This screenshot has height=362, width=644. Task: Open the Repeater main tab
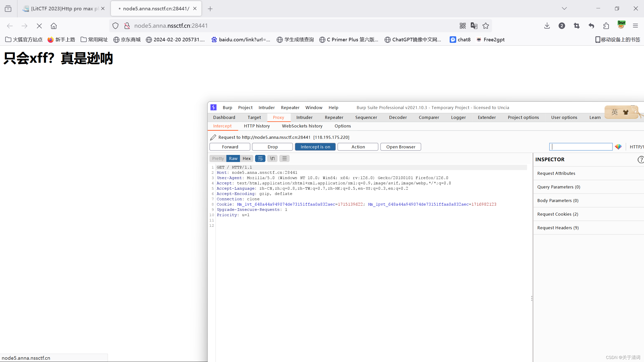tap(334, 117)
